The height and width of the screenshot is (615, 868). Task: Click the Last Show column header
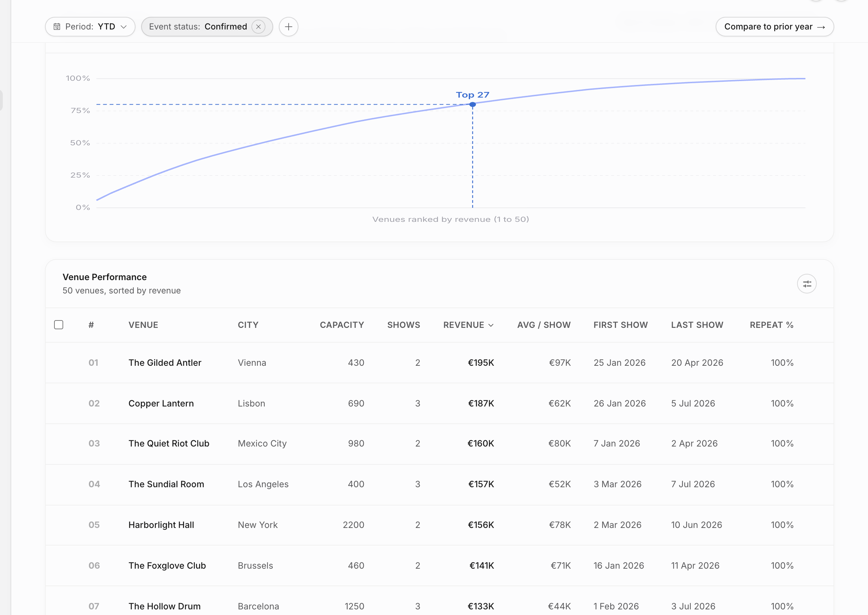(x=697, y=325)
